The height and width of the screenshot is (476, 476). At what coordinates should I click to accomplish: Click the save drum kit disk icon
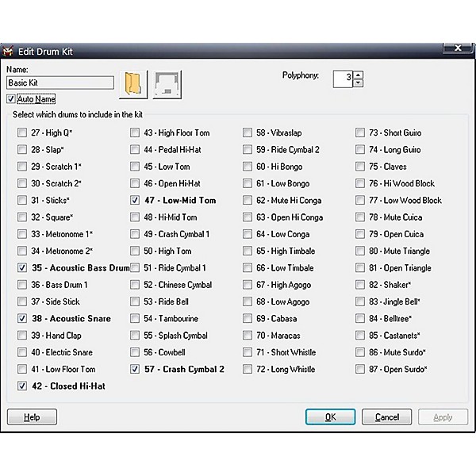point(167,85)
